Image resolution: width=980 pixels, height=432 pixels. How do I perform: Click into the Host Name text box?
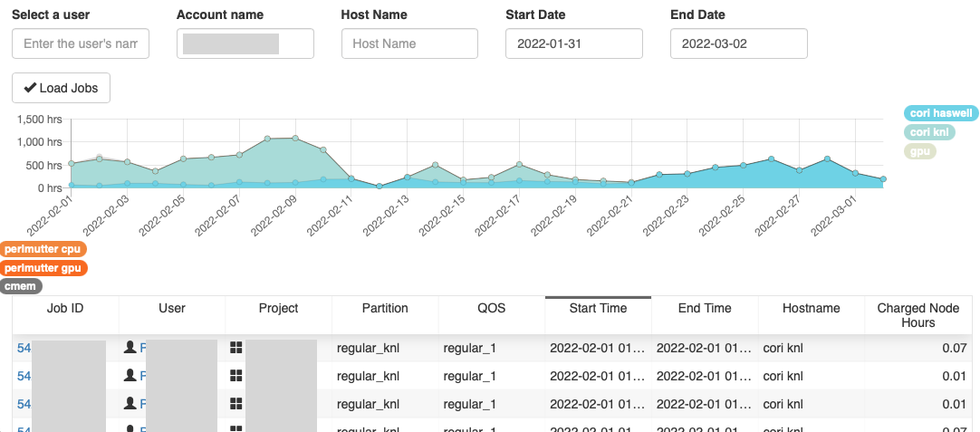tap(409, 43)
